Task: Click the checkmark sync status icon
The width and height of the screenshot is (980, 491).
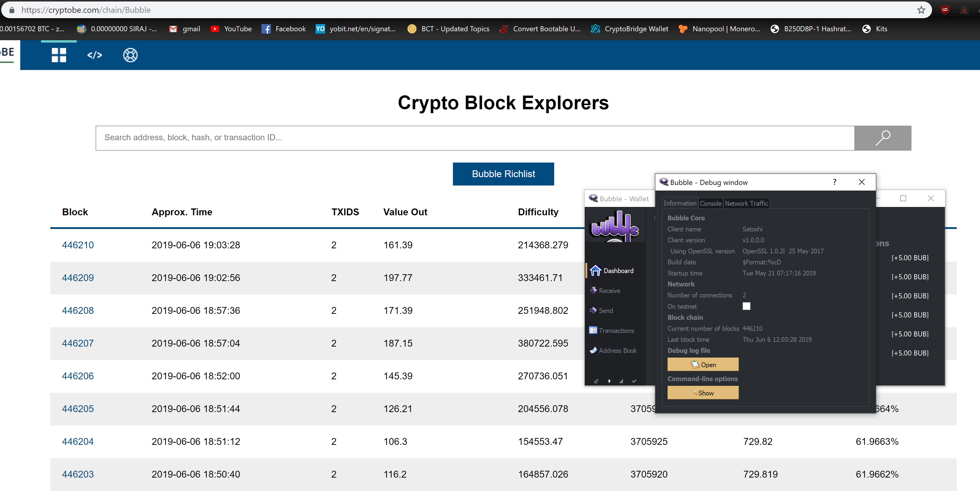Action: 634,381
